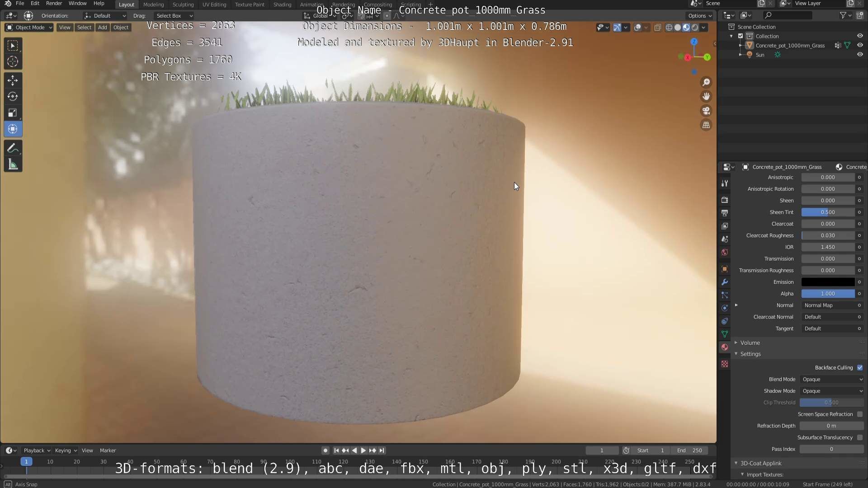Hide the Sun light object
This screenshot has height=488, width=868.
coord(860,55)
